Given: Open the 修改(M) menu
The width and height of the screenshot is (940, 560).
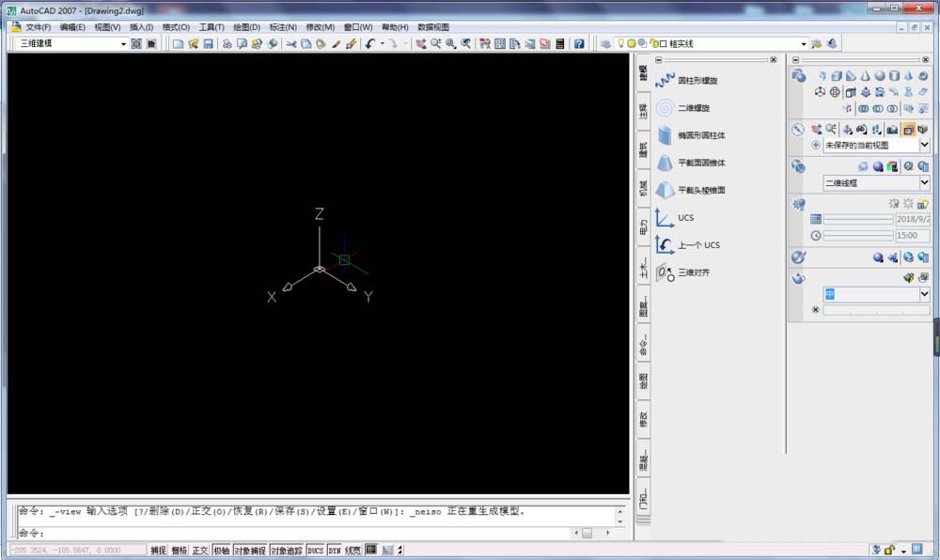Looking at the screenshot, I should click(320, 27).
